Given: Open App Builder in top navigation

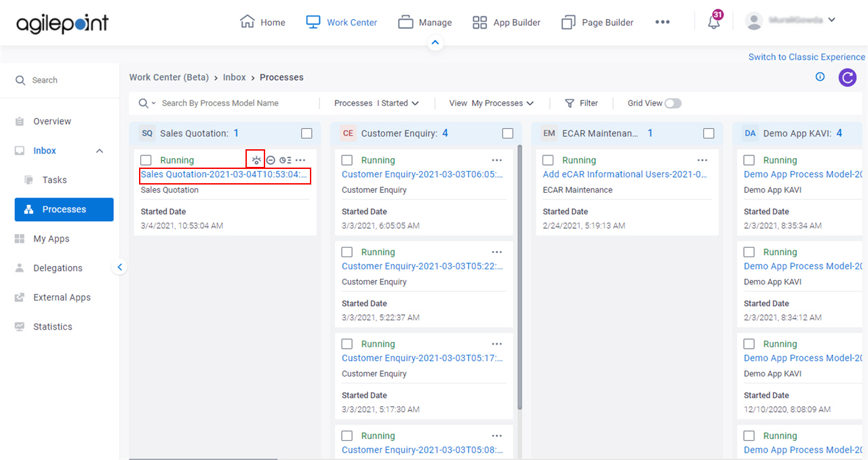Looking at the screenshot, I should pyautogui.click(x=506, y=22).
